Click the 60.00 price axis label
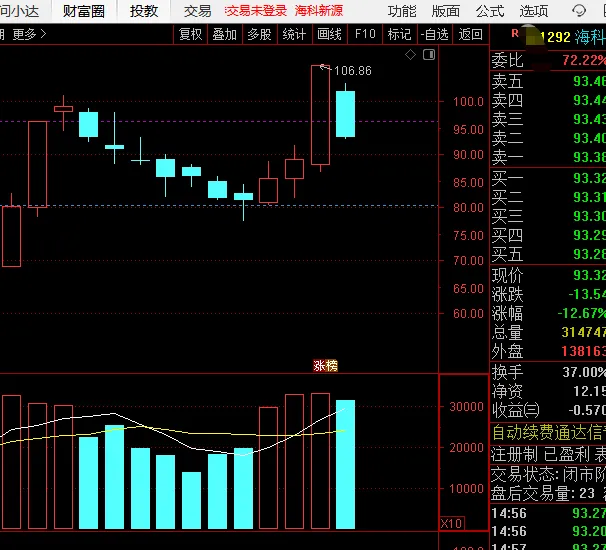Image resolution: width=606 pixels, height=550 pixels. tap(468, 313)
